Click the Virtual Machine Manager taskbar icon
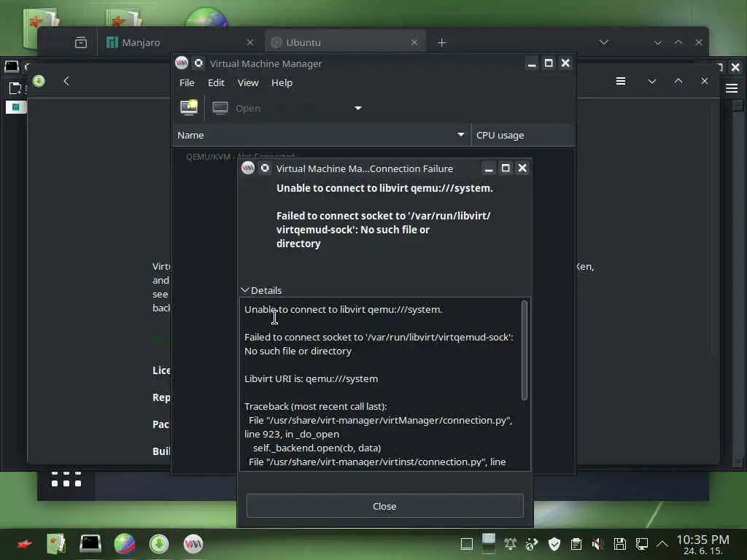The height and width of the screenshot is (560, 747). tap(193, 544)
